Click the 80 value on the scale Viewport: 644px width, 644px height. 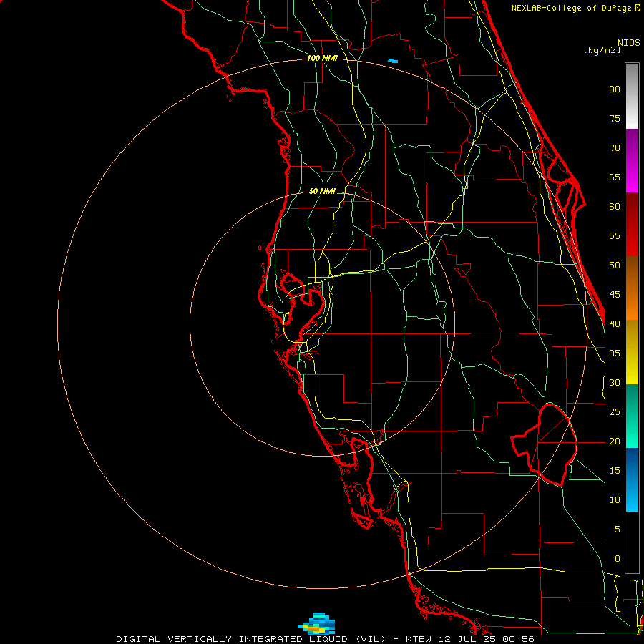[615, 89]
